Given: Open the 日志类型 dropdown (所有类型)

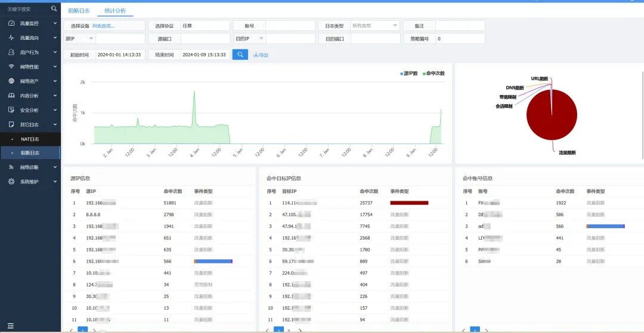Looking at the screenshot, I should coord(375,26).
